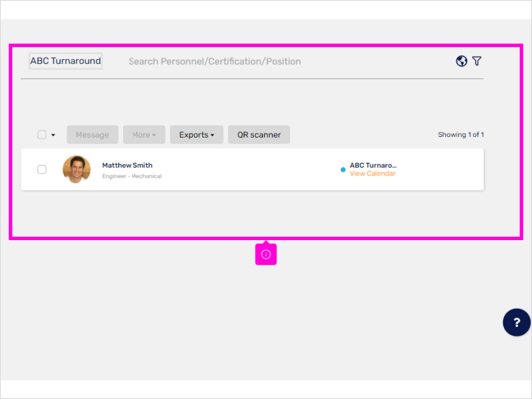This screenshot has height=399, width=532.
Task: Click the ABC Turnaro... project label
Action: click(373, 165)
